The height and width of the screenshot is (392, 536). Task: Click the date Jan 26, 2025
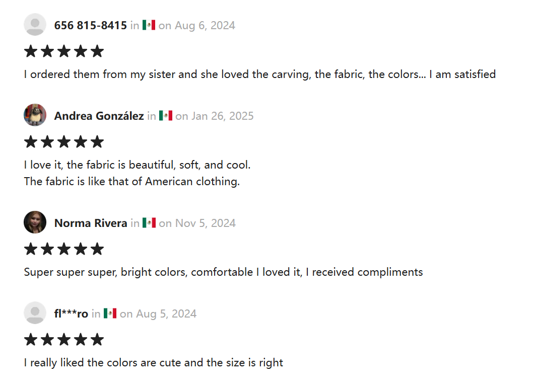click(x=223, y=116)
